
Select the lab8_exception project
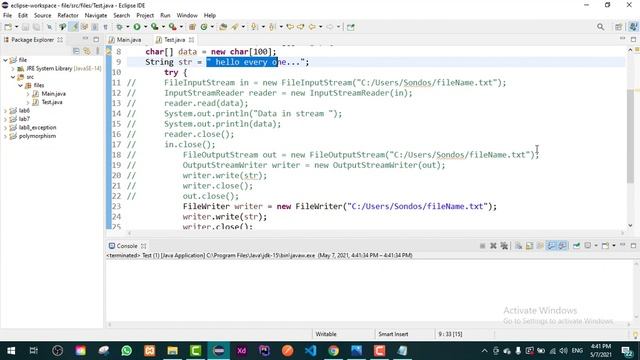(x=38, y=127)
